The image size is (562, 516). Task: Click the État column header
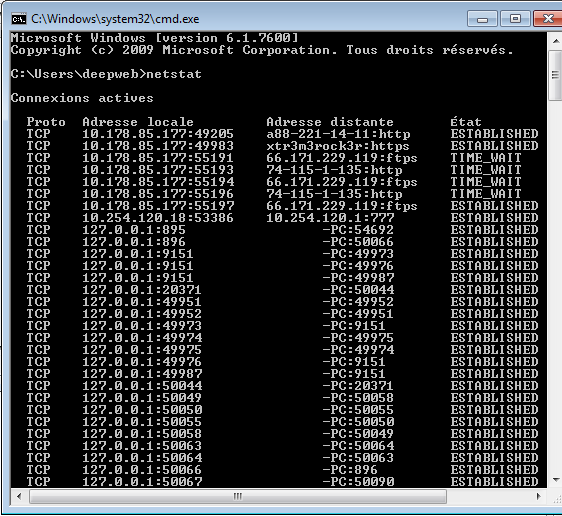pos(466,122)
